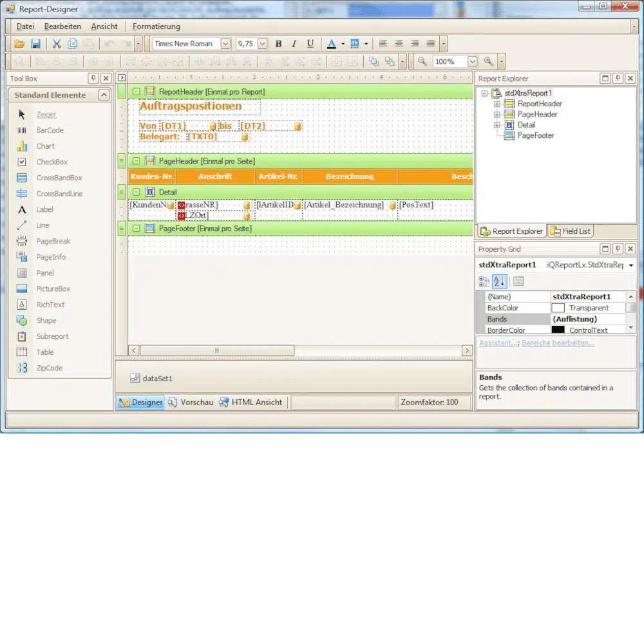
Task: Select the Subreport tool
Action: pyautogui.click(x=52, y=336)
